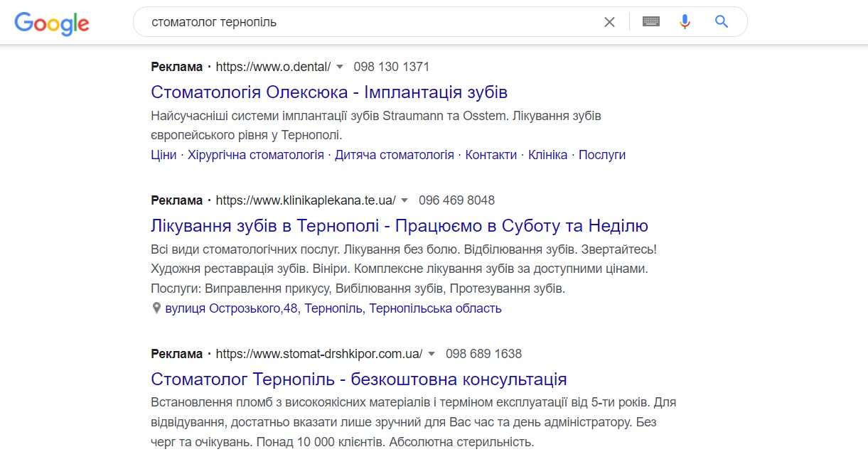Click the line Художня реставрація зубів. Вініри.

400,269
